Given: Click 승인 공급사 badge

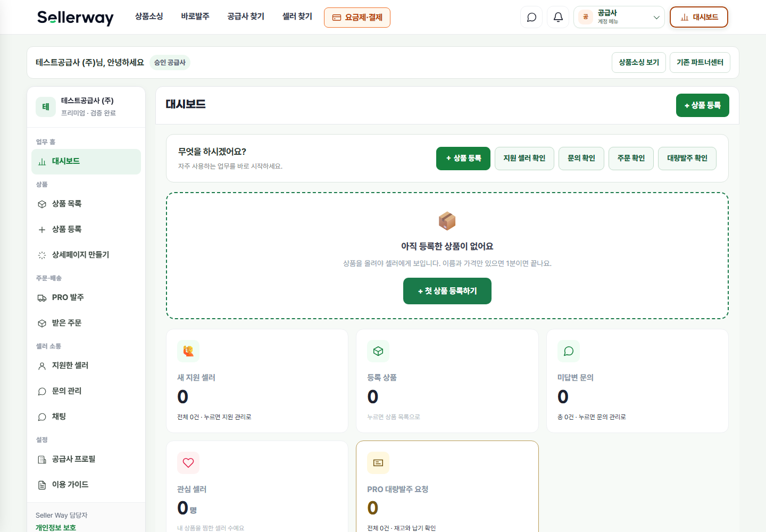Looking at the screenshot, I should [x=170, y=62].
